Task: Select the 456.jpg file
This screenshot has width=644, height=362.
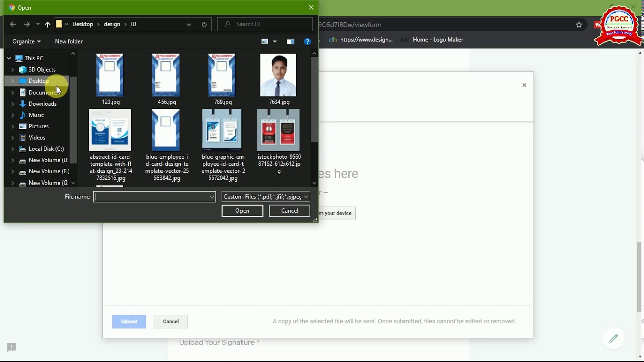Action: pyautogui.click(x=166, y=79)
